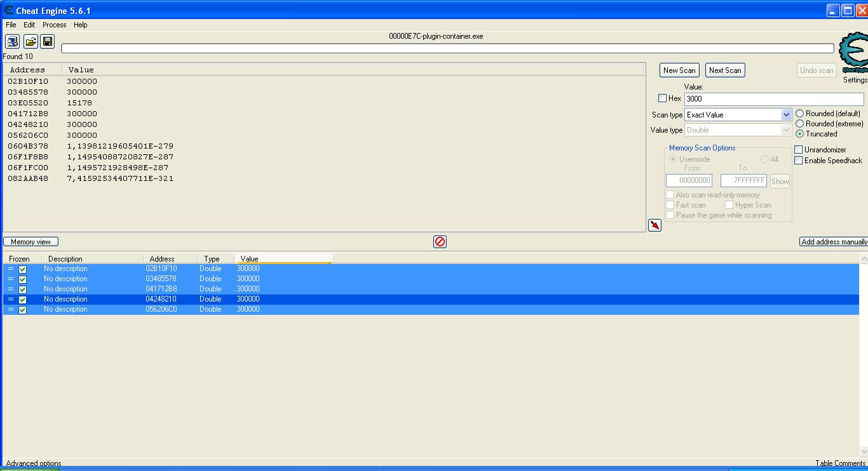Screen dimensions: 868x471
Task: Click the Frozen column header
Action: [x=22, y=259]
